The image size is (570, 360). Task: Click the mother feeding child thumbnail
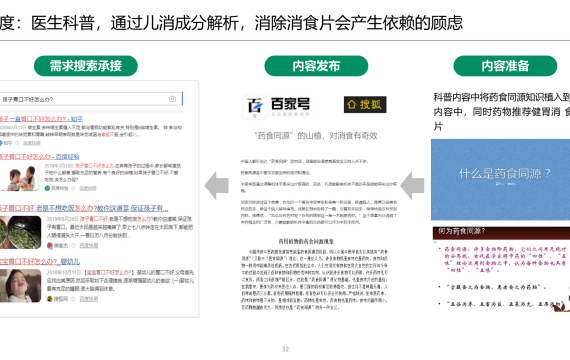point(19,177)
